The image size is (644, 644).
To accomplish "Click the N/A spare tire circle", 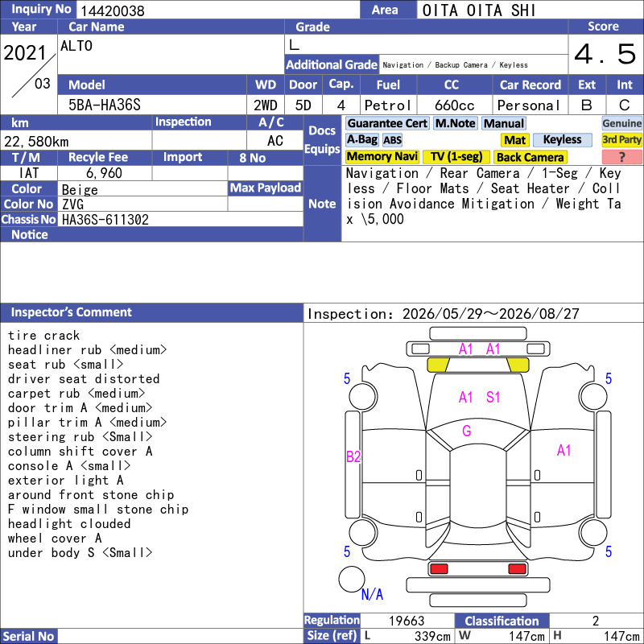I will pos(352,579).
